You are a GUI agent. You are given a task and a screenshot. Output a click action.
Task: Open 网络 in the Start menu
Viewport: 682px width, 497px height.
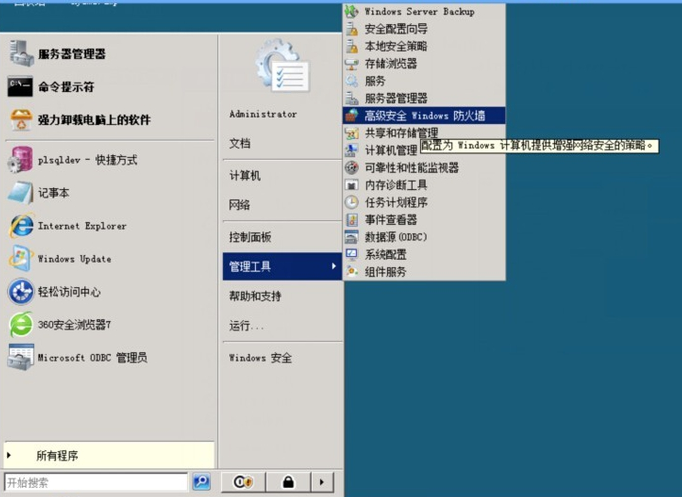coord(240,204)
